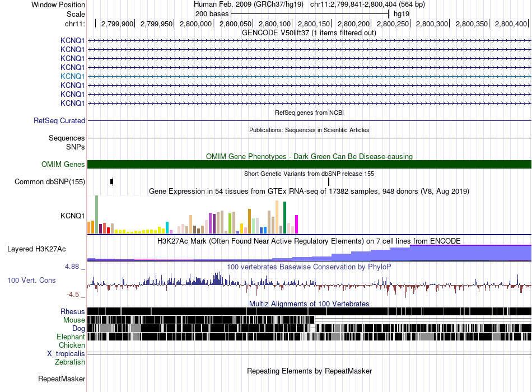Image resolution: width=532 pixels, height=392 pixels.
Task: Click the cyan bar in GTEx chart
Action: click(x=167, y=228)
